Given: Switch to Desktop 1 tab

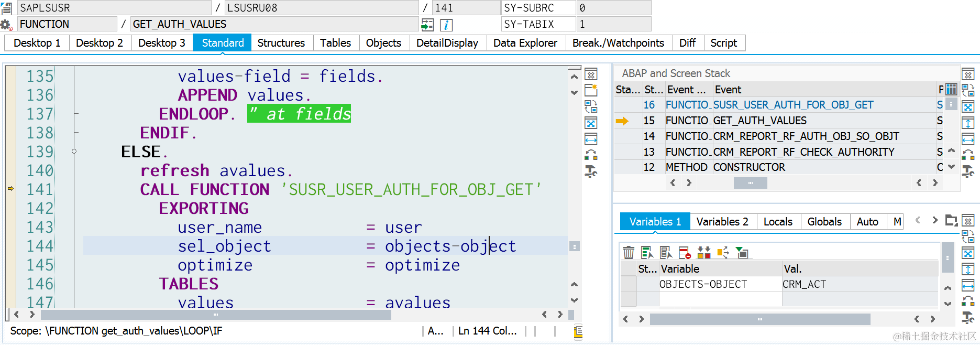Looking at the screenshot, I should (37, 43).
